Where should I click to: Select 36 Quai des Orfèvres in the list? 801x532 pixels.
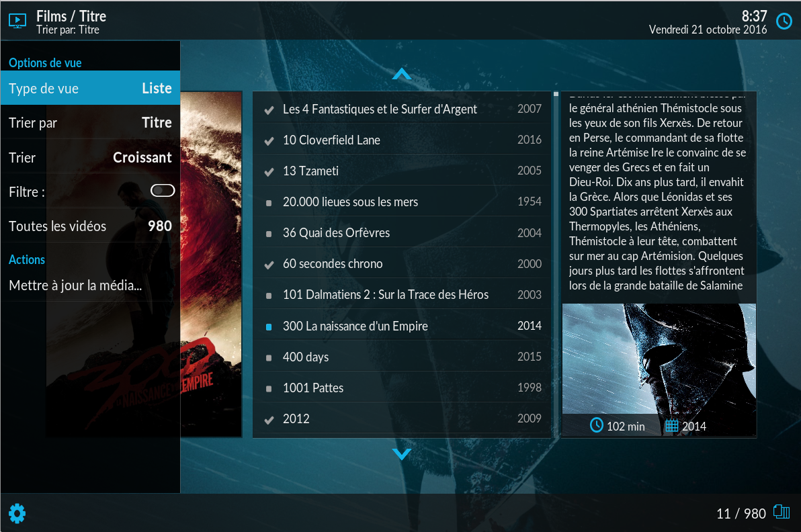[336, 233]
